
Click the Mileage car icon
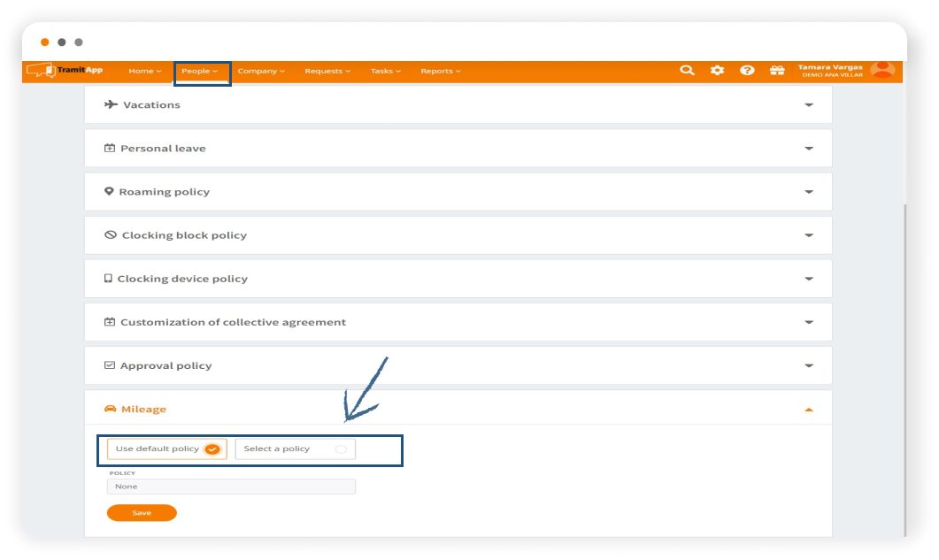pos(111,409)
